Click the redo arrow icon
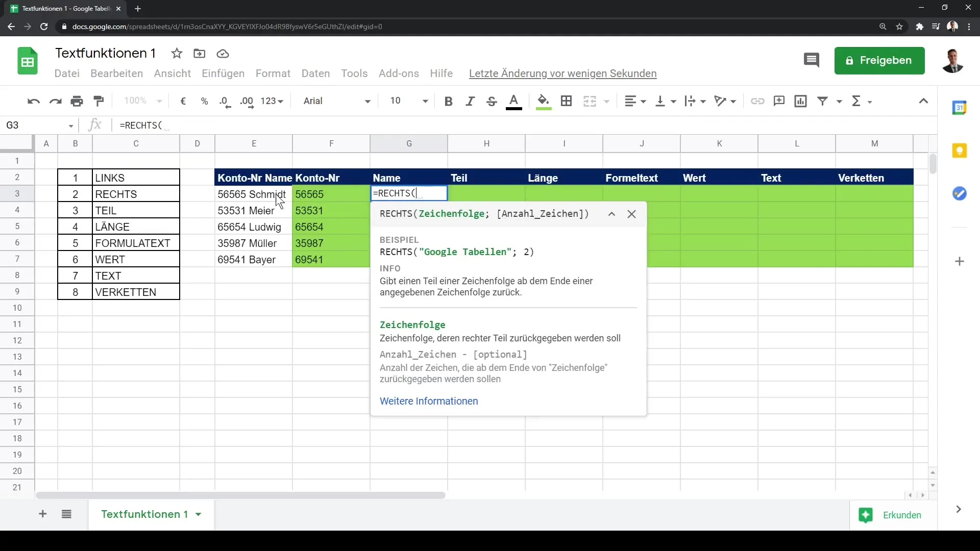 [x=55, y=101]
